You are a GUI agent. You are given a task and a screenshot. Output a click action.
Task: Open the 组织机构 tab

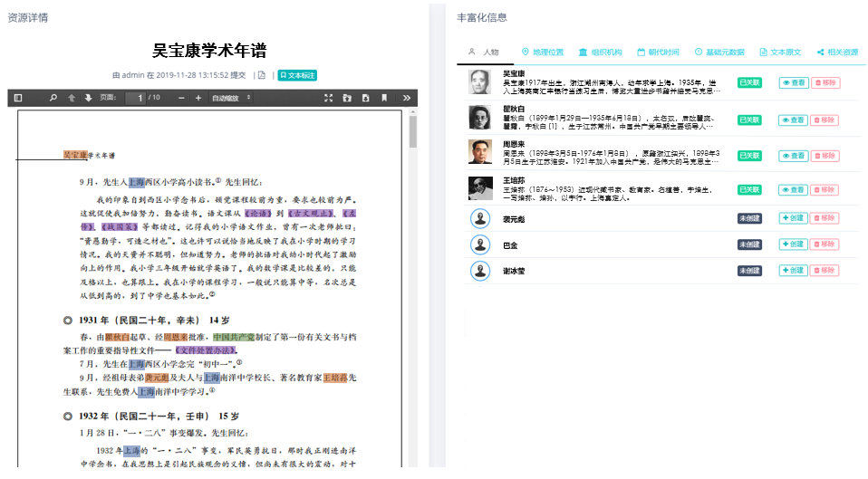pos(600,53)
